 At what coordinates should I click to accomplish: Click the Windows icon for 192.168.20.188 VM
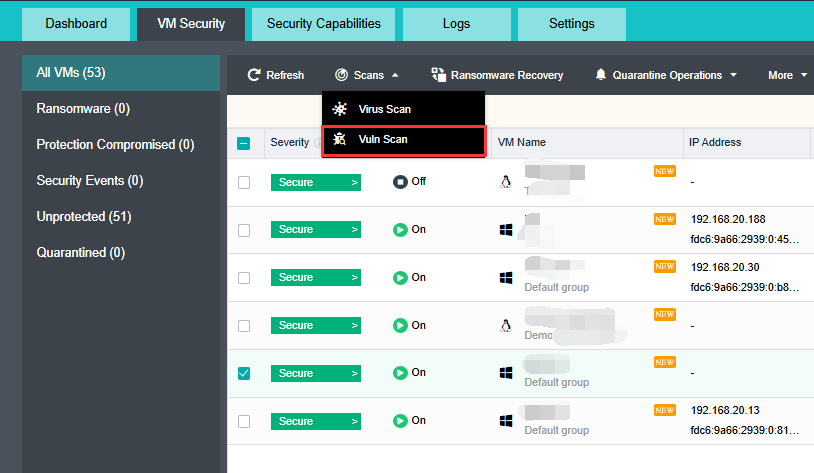coord(506,230)
